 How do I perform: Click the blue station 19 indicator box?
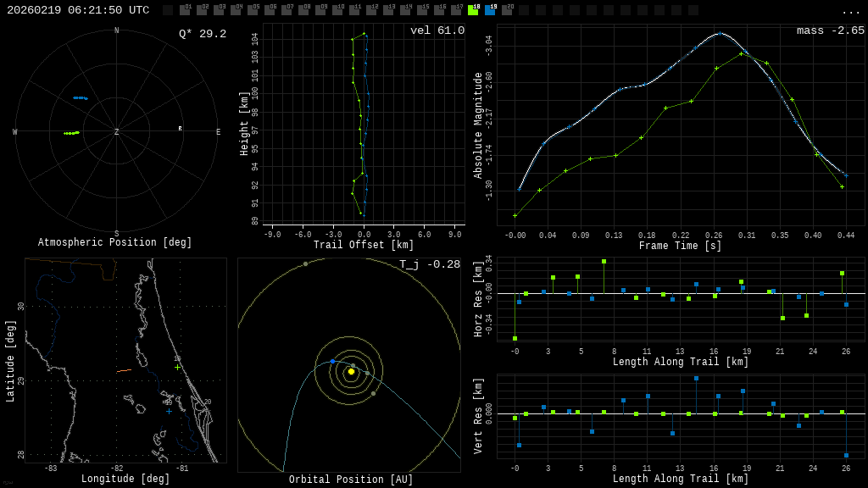point(490,10)
